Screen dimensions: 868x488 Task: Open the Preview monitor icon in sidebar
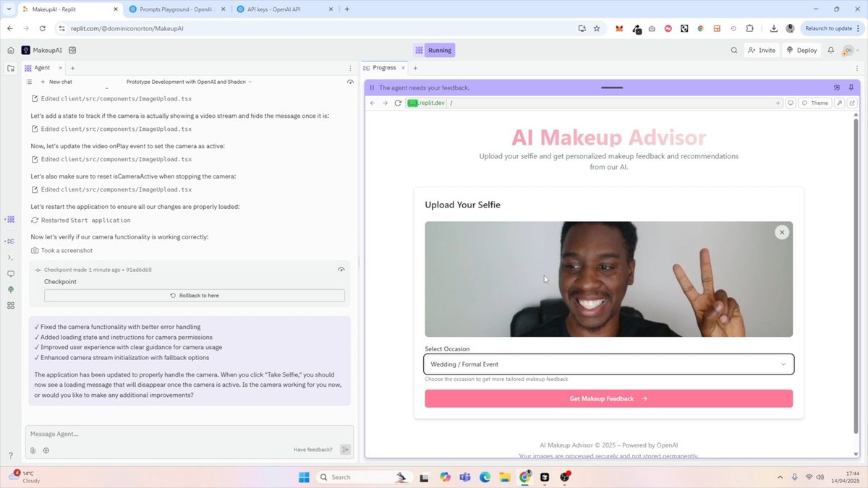tap(10, 274)
